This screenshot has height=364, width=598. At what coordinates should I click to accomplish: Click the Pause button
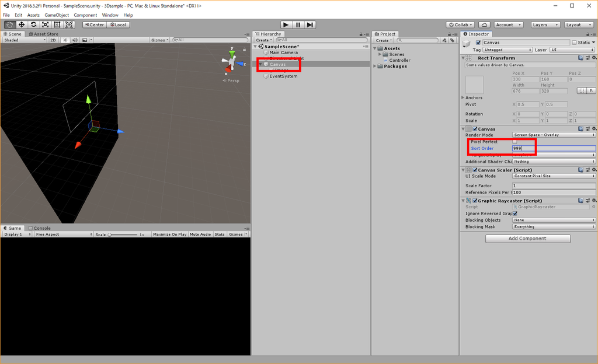298,24
